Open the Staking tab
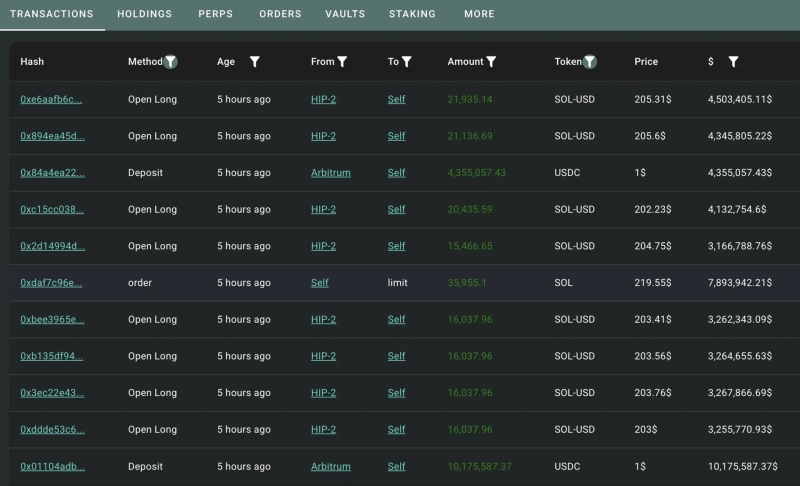This screenshot has height=486, width=800. [x=412, y=15]
